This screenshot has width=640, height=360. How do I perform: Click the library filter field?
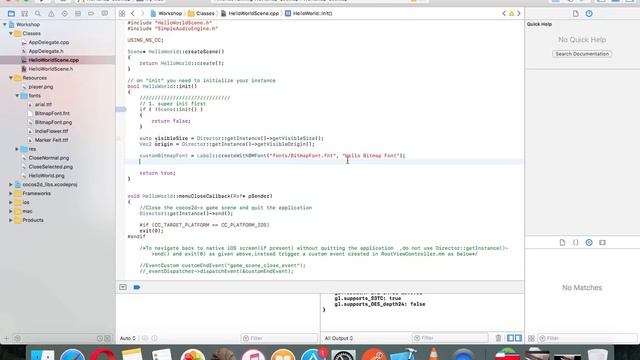pos(588,338)
